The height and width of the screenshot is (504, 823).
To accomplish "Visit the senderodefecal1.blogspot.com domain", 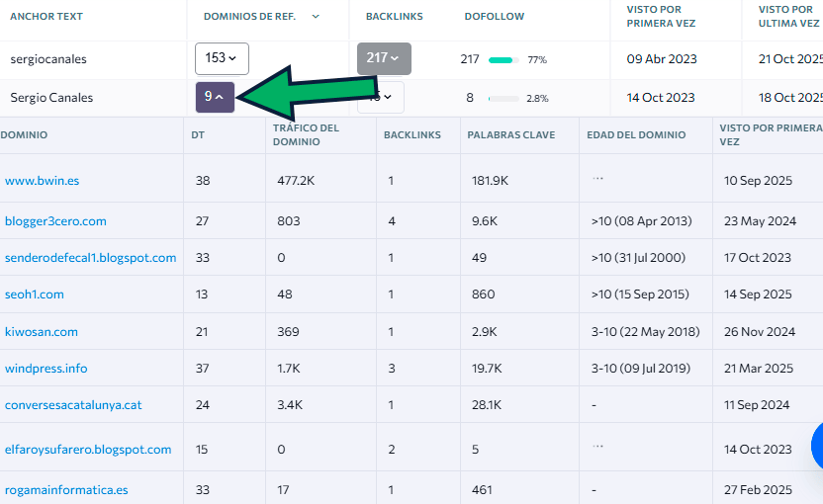I will pyautogui.click(x=90, y=258).
